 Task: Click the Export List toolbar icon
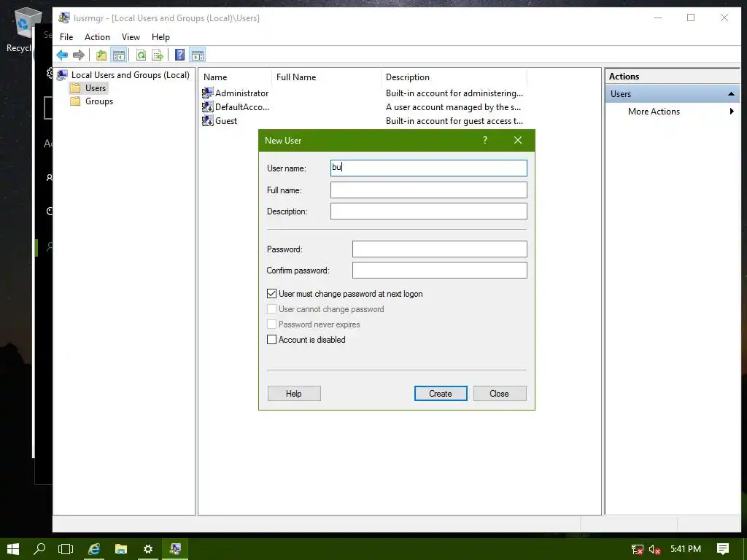tap(158, 55)
